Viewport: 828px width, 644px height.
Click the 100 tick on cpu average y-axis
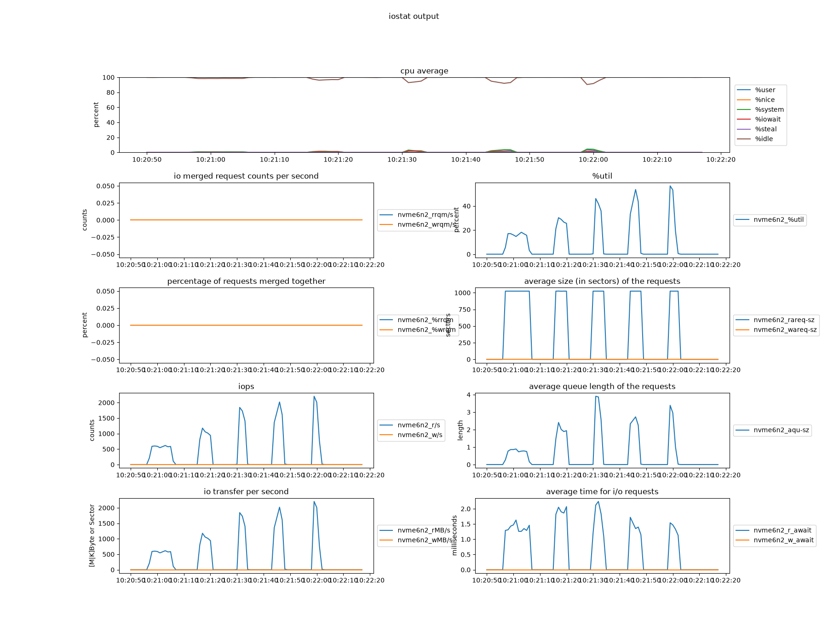[109, 78]
